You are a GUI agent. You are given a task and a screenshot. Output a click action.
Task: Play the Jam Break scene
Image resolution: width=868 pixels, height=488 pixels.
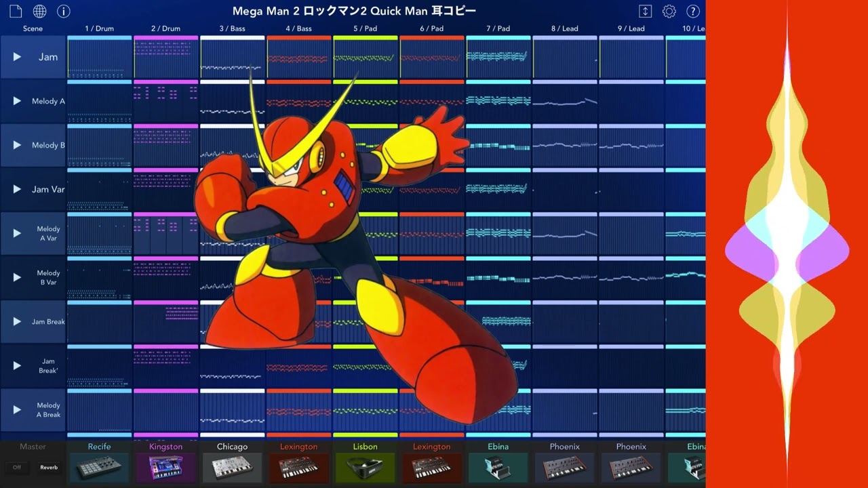tap(17, 321)
